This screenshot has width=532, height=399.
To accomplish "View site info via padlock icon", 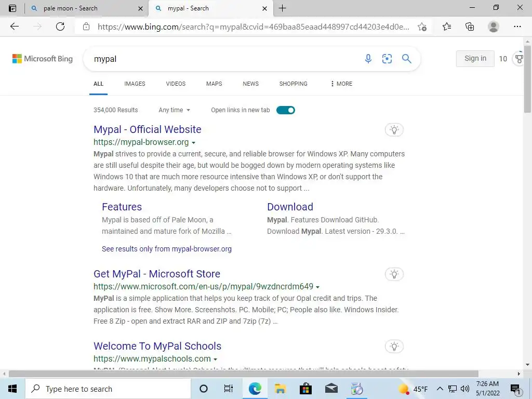I will click(x=86, y=26).
